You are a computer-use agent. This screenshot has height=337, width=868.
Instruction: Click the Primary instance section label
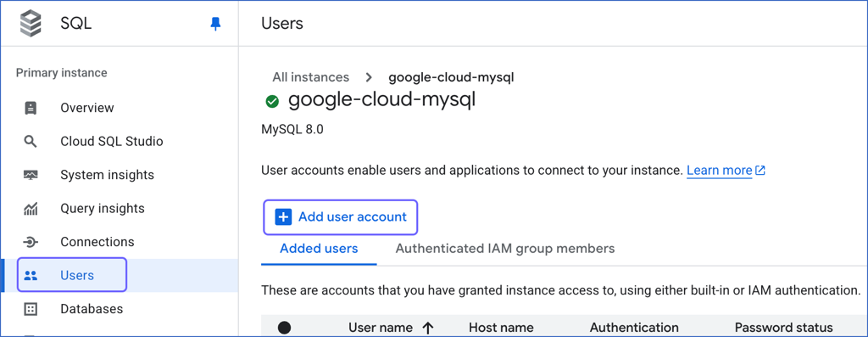pyautogui.click(x=61, y=73)
